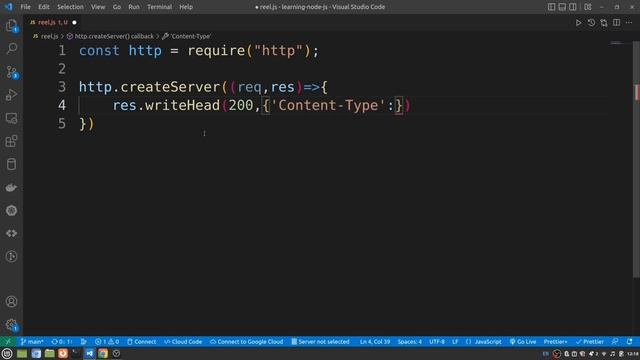Click Connect to Google Cloud
Image resolution: width=640 pixels, height=360 pixels.
click(247, 342)
